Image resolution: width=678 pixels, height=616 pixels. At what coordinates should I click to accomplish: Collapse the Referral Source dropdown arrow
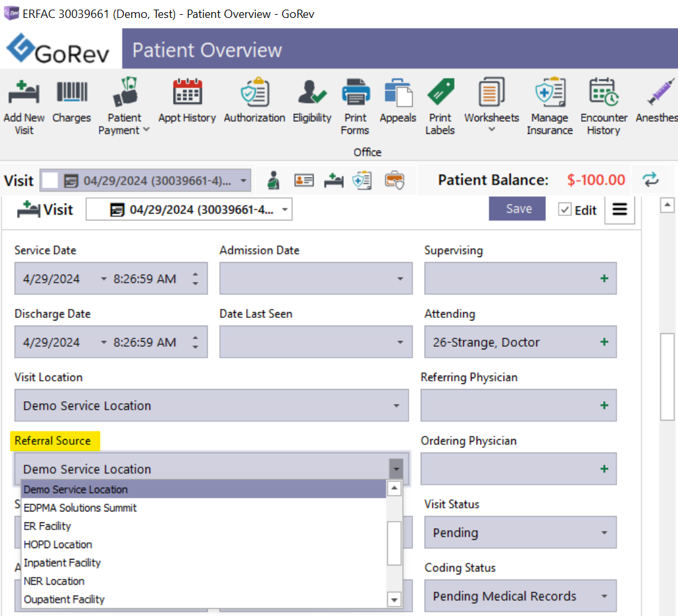[396, 469]
